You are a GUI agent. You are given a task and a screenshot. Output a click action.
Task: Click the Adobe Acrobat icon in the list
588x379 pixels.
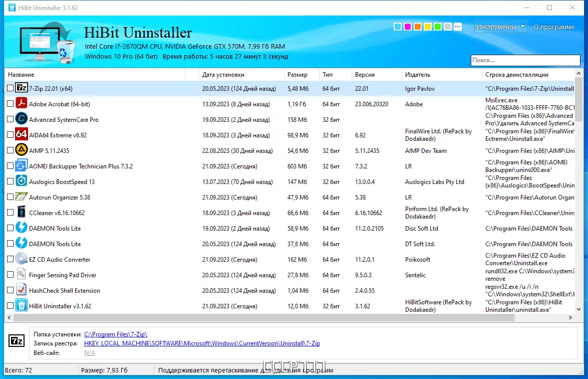coord(21,104)
